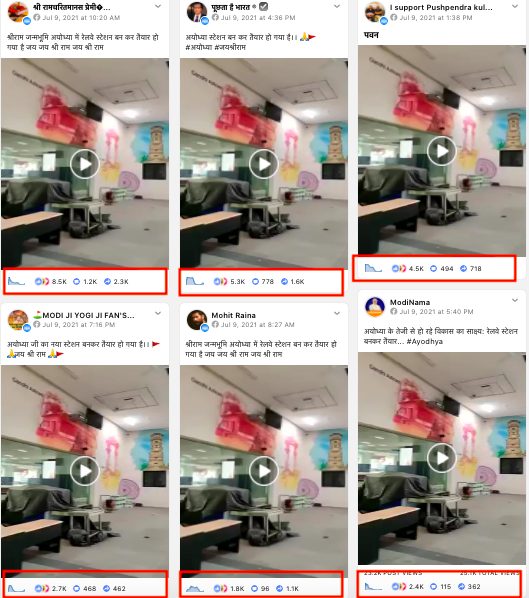
Task: Click the comment icon showing 778 comments
Action: 255,281
